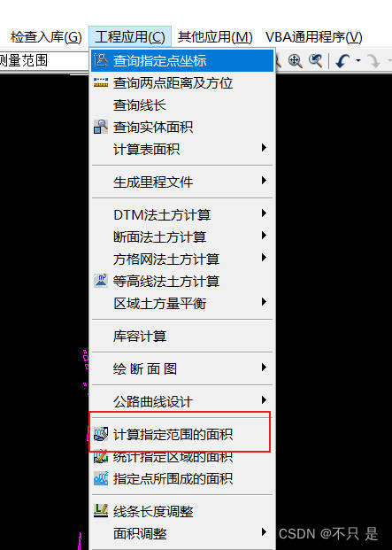Click the ruler icon beside 查询两点距离及方位

[x=101, y=82]
